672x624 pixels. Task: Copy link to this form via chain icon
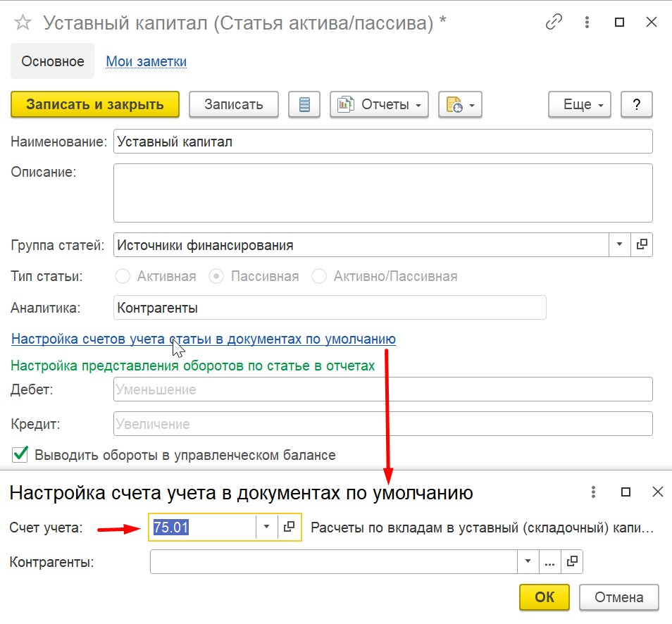coord(553,22)
